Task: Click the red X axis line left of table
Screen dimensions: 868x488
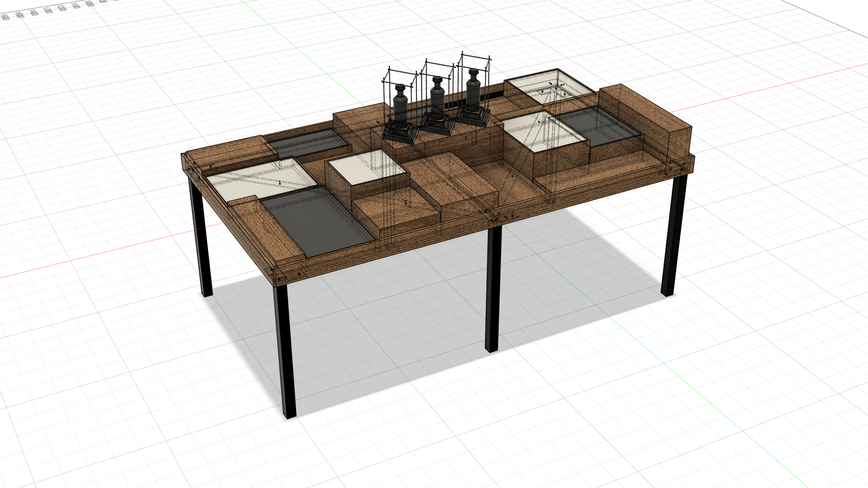Action: tap(90, 256)
